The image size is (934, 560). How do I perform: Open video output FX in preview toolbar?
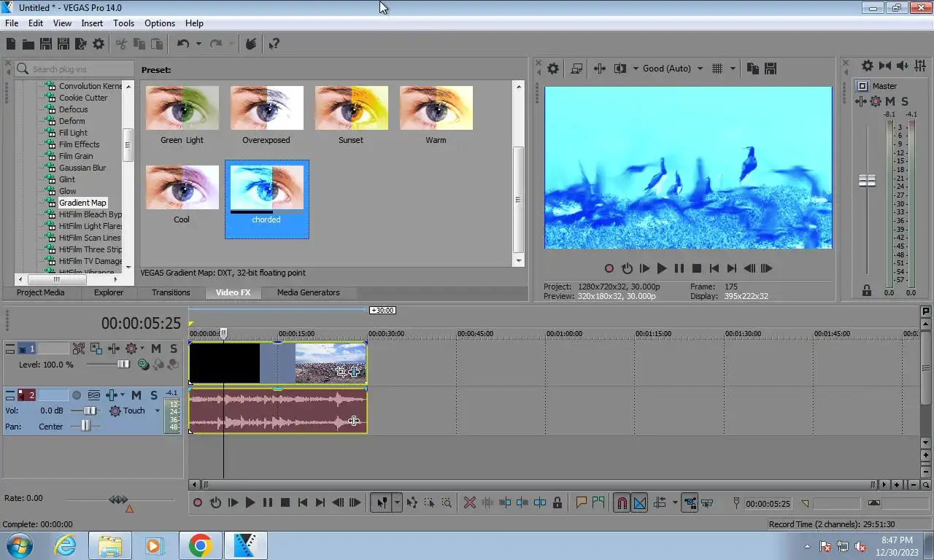(600, 69)
